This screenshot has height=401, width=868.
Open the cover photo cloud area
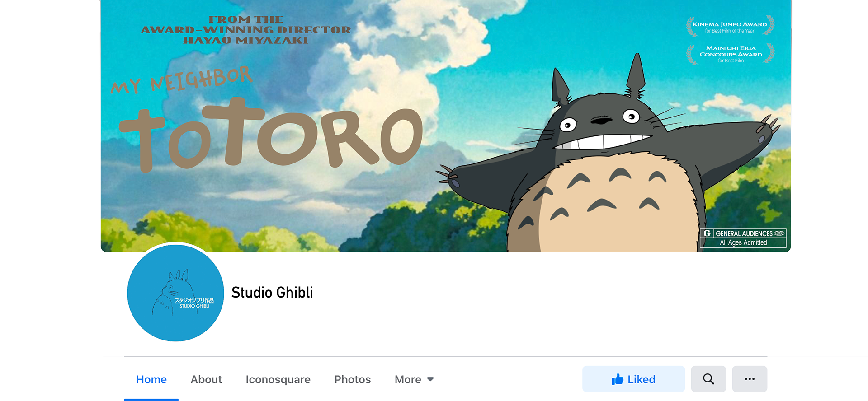click(384, 68)
